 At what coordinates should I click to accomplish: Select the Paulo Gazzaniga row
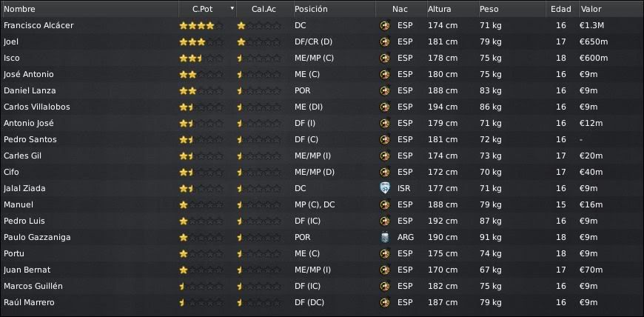(x=322, y=237)
